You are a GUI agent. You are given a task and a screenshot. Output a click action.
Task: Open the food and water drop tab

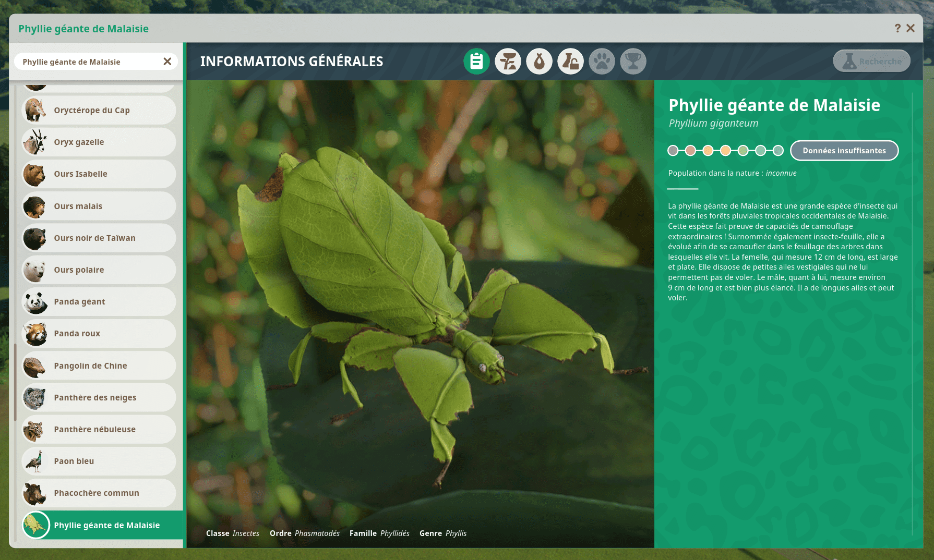tap(539, 62)
